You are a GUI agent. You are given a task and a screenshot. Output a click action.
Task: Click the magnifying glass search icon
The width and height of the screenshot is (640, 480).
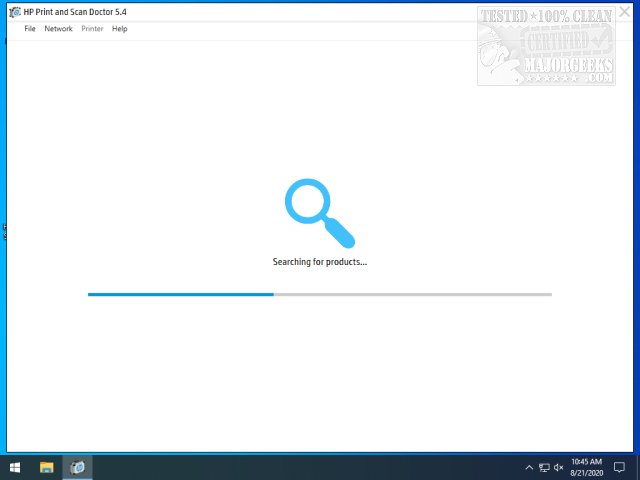(320, 213)
